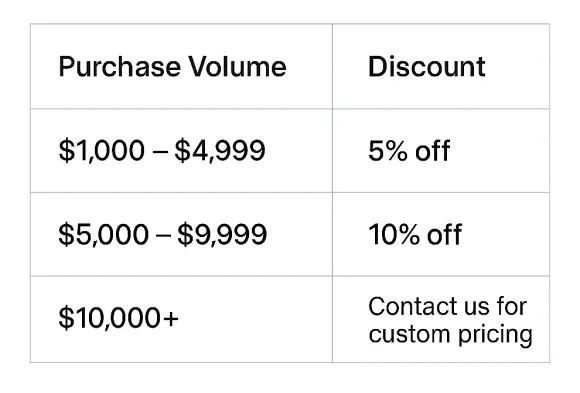Click the dash between $1,000 and $4,999
This screenshot has width=580, height=393.
[x=160, y=151]
